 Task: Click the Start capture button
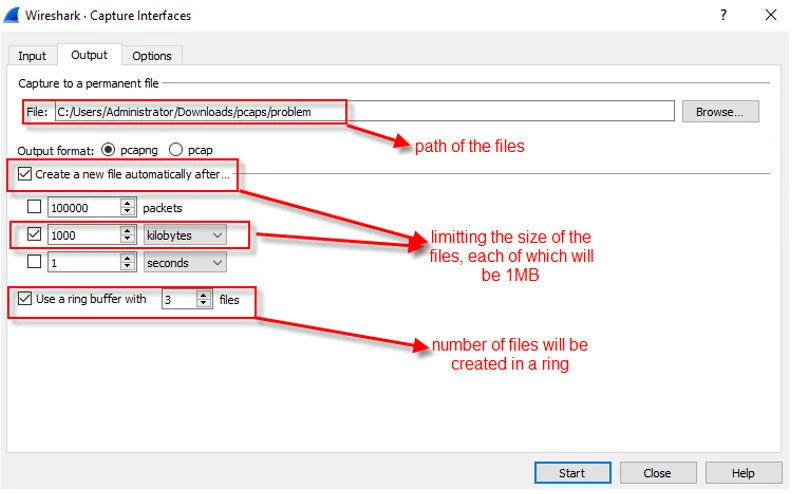572,473
